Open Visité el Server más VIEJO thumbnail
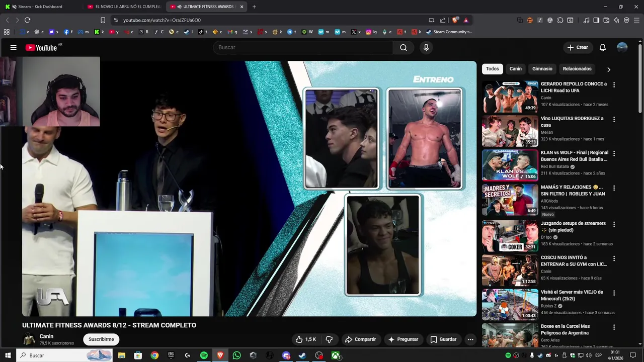 coord(510,305)
